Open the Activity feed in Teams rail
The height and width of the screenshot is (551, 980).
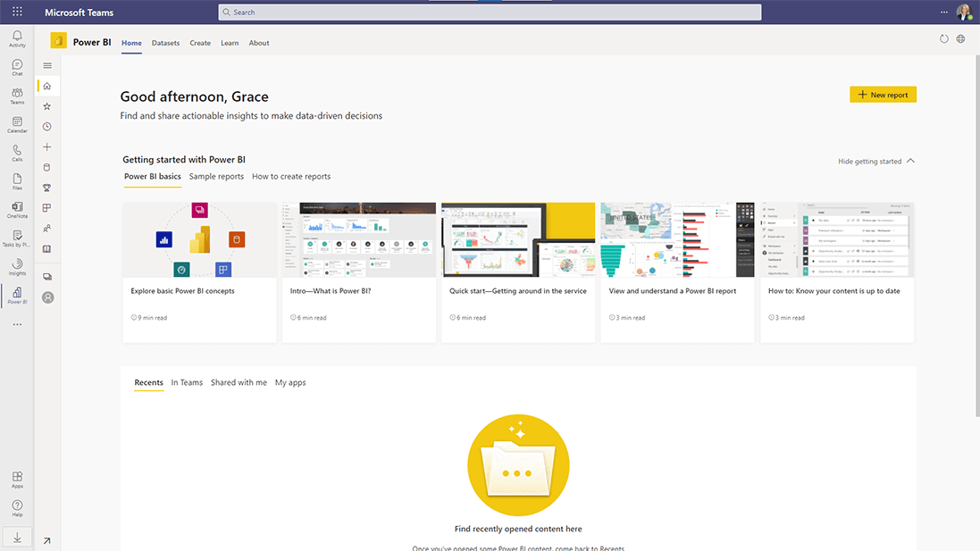click(16, 38)
